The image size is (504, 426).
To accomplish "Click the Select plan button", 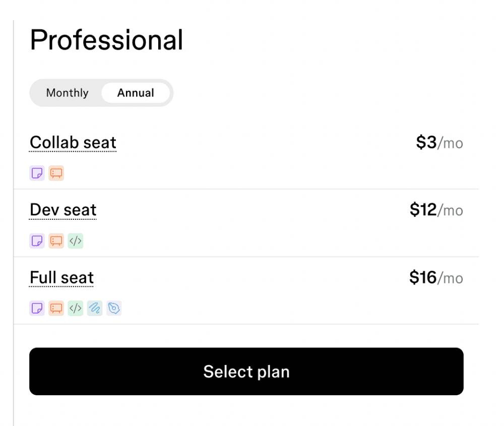I will [x=246, y=372].
